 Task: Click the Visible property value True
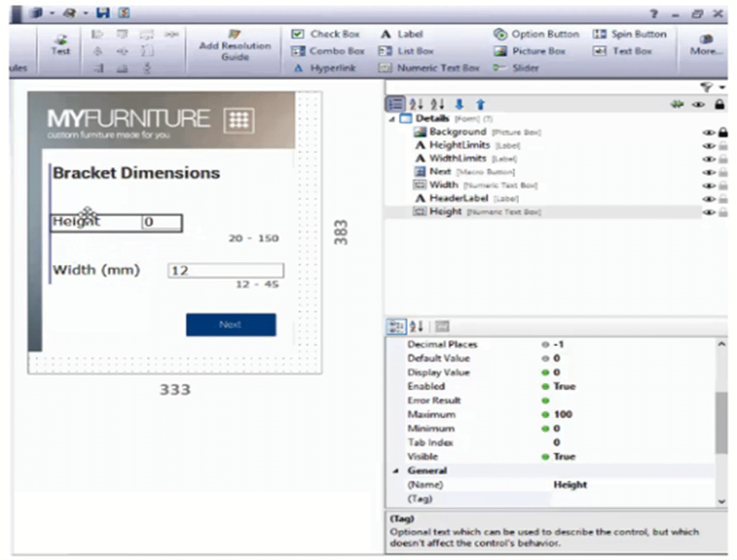(564, 456)
